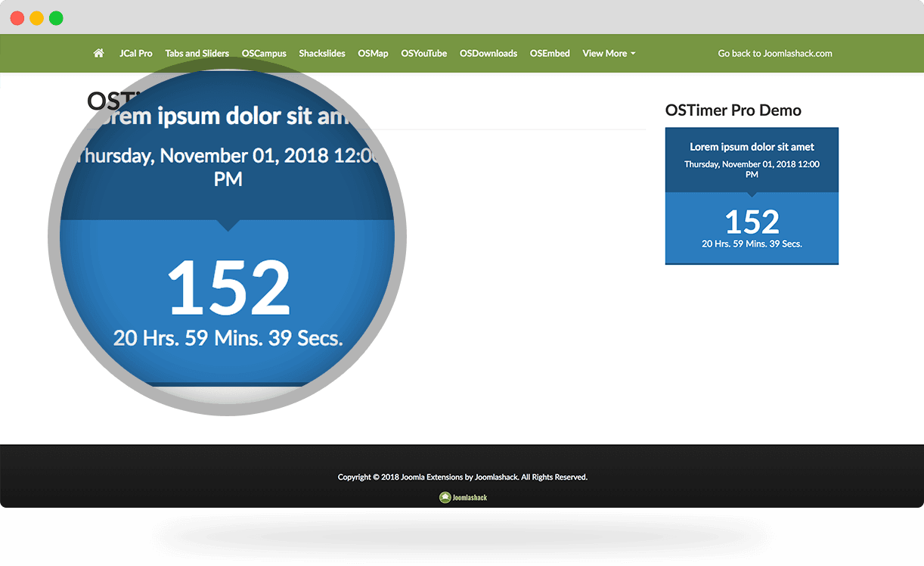Open the JCal Pro menu item
This screenshot has width=924, height=566.
tap(136, 54)
